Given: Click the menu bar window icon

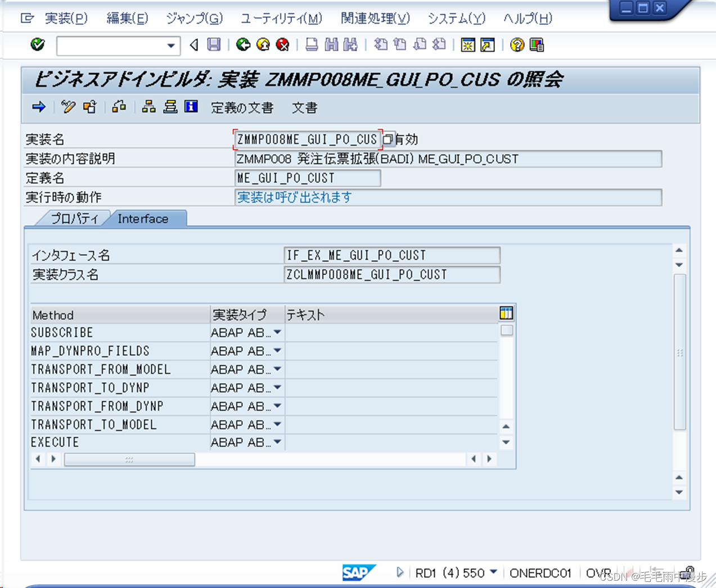Looking at the screenshot, I should pos(26,19).
